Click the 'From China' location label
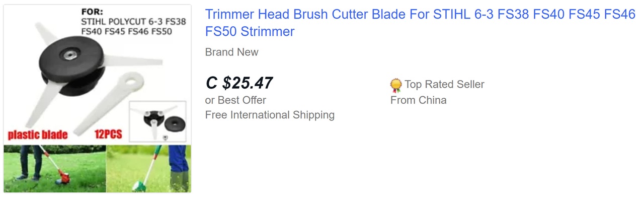The image size is (644, 197). (418, 100)
